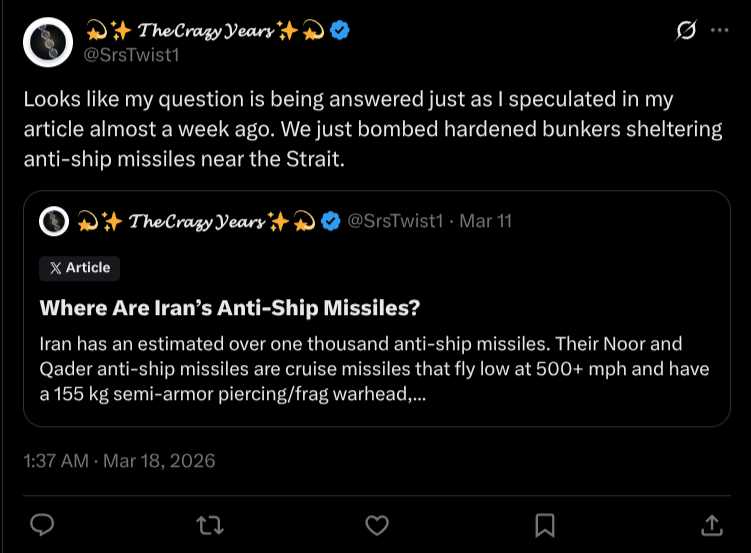Click the author's profile avatar at top

(x=46, y=43)
